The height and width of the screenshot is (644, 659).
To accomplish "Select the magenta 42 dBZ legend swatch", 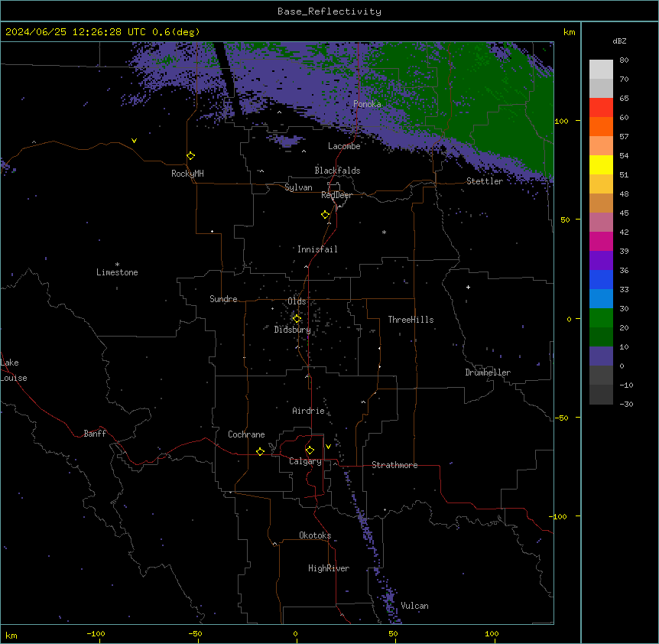I will point(601,241).
